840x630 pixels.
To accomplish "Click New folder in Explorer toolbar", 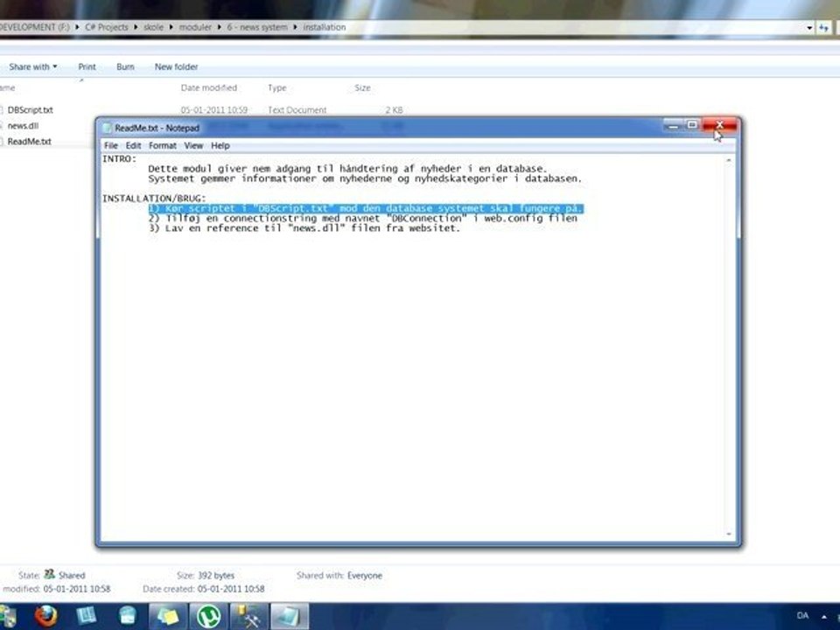I will pyautogui.click(x=176, y=67).
